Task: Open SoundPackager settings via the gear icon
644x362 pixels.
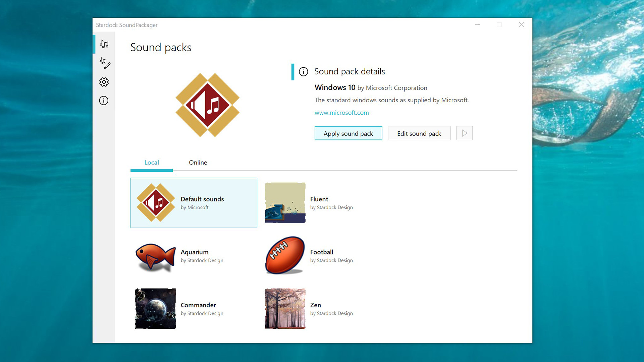Action: [x=104, y=82]
